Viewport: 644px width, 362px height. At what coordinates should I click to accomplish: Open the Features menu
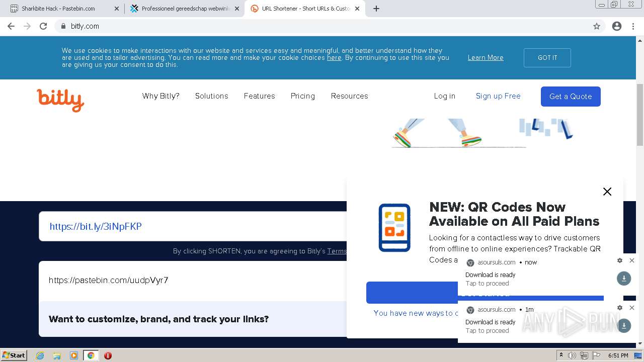[x=259, y=96]
